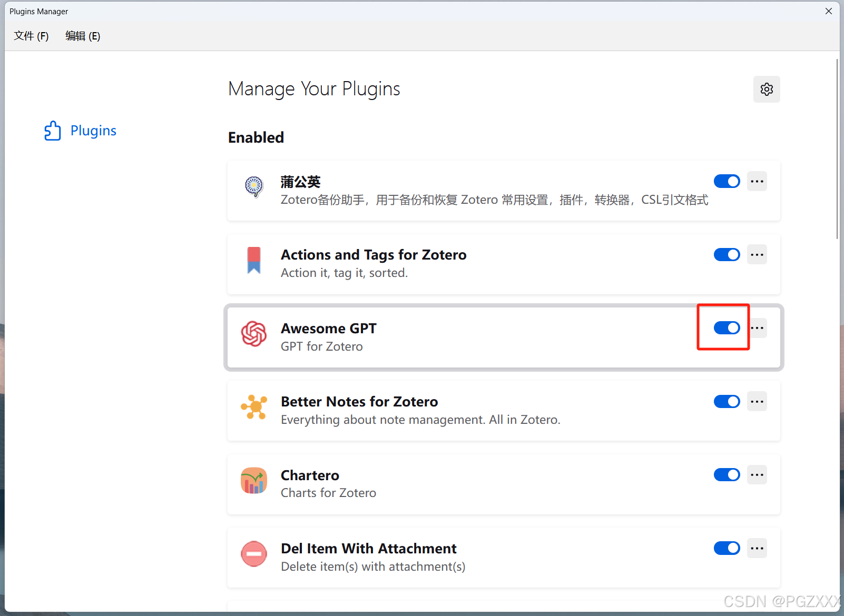This screenshot has width=844, height=616.
Task: Click the 蒲公英 dandelion plugin icon
Action: point(254,186)
